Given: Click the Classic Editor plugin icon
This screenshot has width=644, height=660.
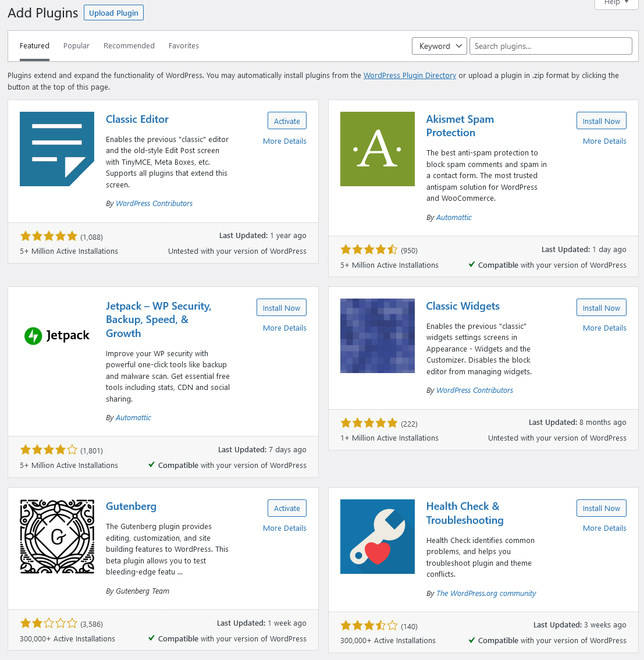Looking at the screenshot, I should tap(56, 149).
